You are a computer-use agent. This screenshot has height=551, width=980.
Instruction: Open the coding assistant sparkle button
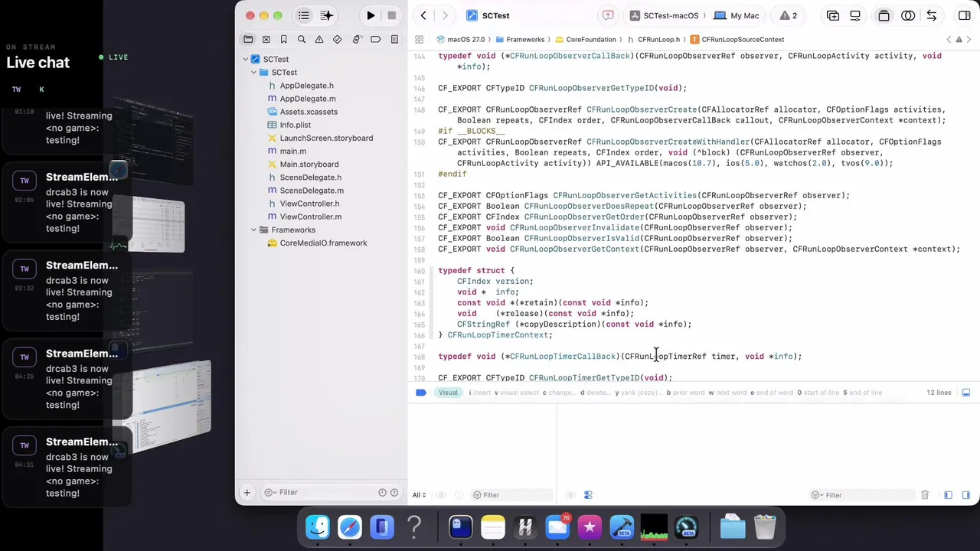pos(327,15)
